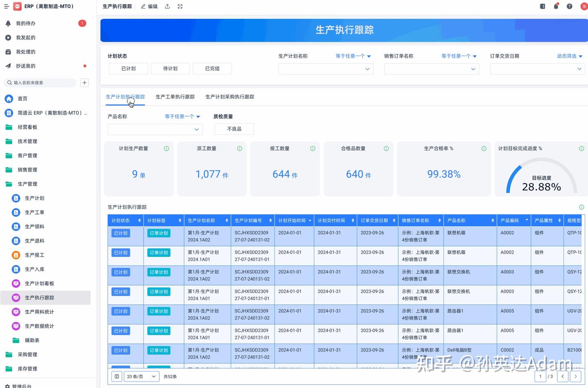Open the 动态筛选 date filter dropdown

[x=570, y=56]
